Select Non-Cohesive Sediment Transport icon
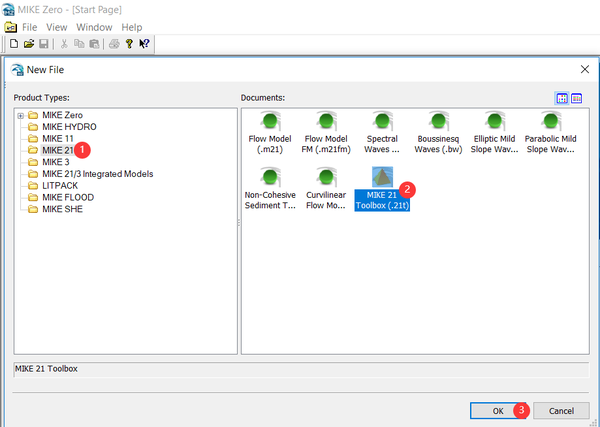 pyautogui.click(x=270, y=177)
